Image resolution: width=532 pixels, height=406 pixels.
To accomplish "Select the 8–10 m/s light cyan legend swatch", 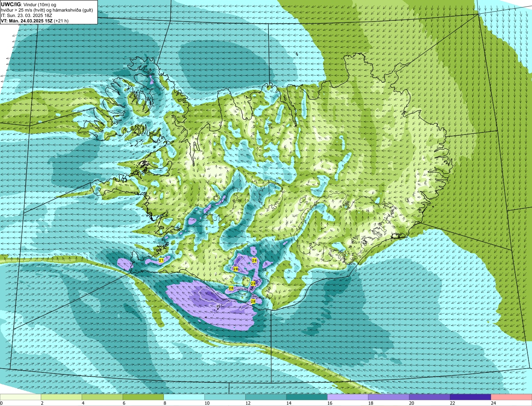I will coord(184,397).
